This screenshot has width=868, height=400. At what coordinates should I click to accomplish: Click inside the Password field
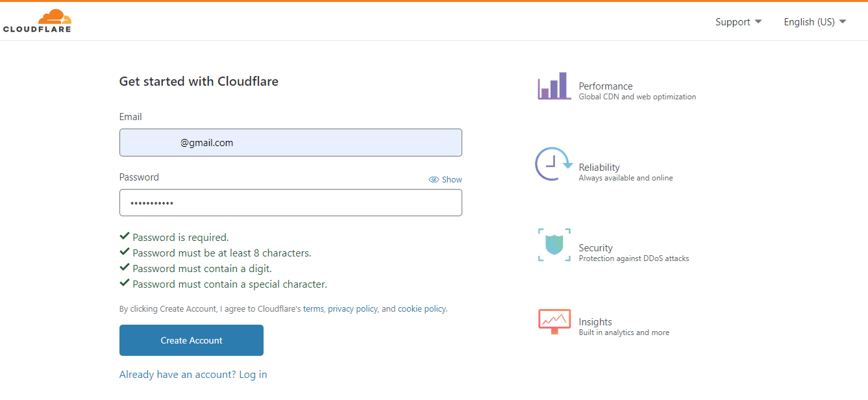[290, 203]
